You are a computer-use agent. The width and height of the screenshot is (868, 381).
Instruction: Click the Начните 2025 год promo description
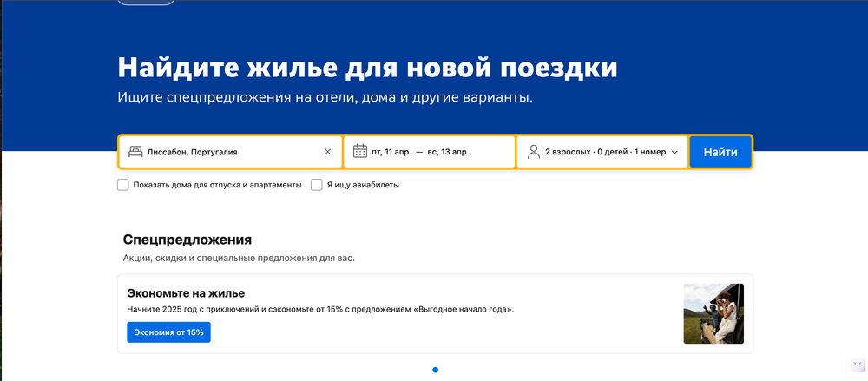320,309
